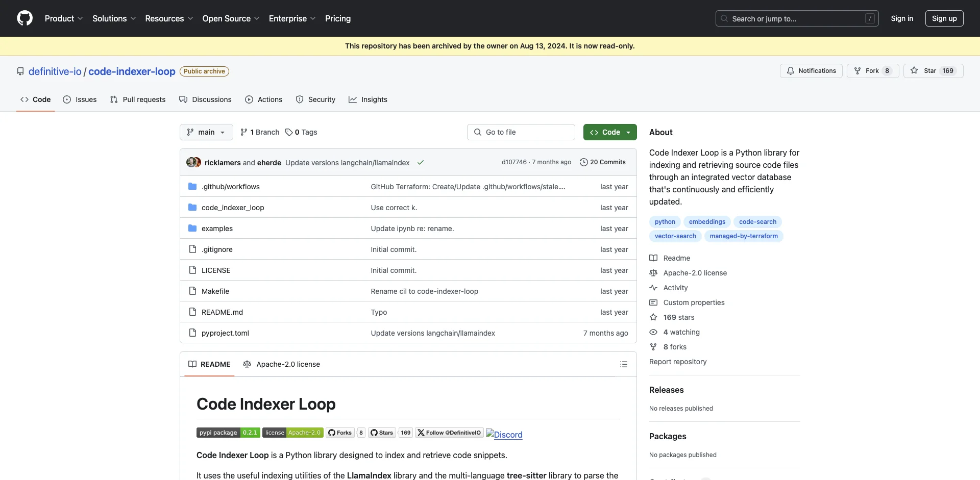Open the README outline list icon
The width and height of the screenshot is (980, 480).
tap(624, 364)
